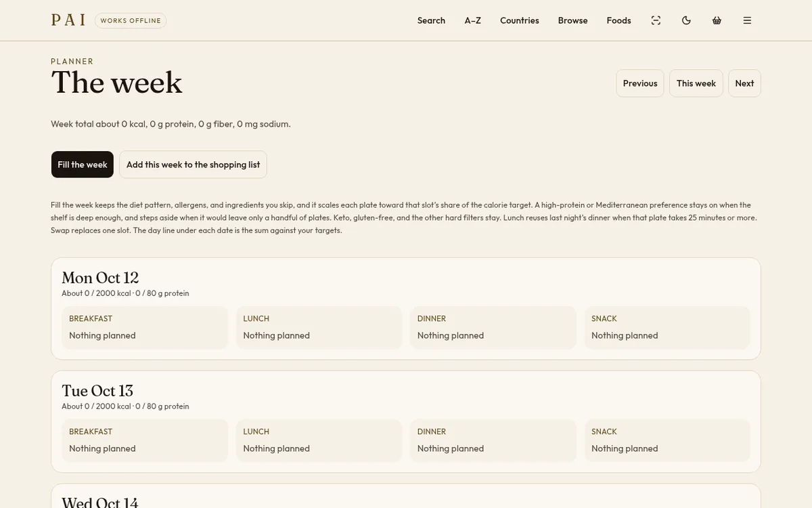The image size is (812, 508).
Task: Add this week to the shopping list
Action: click(193, 165)
